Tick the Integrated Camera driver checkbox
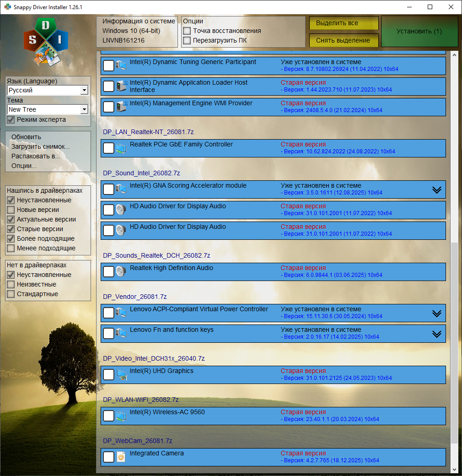Image resolution: width=462 pixels, height=476 pixels. (x=108, y=457)
